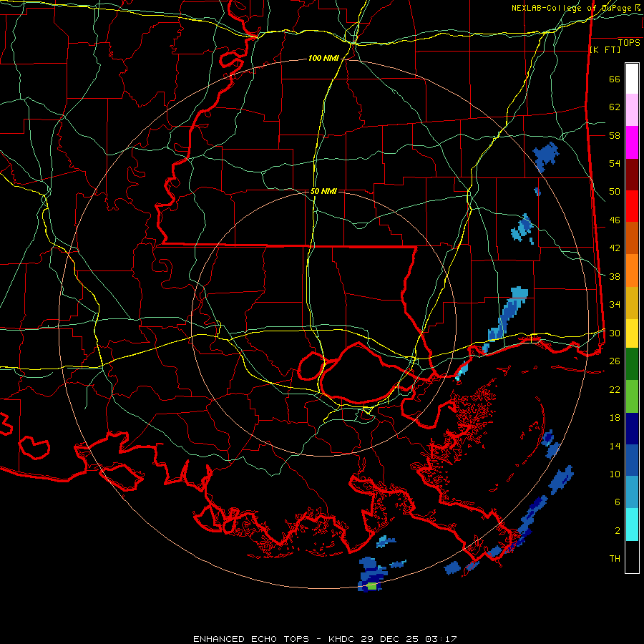The image size is (644, 644).
Task: Click the dark green legend swatch
Action: [632, 364]
